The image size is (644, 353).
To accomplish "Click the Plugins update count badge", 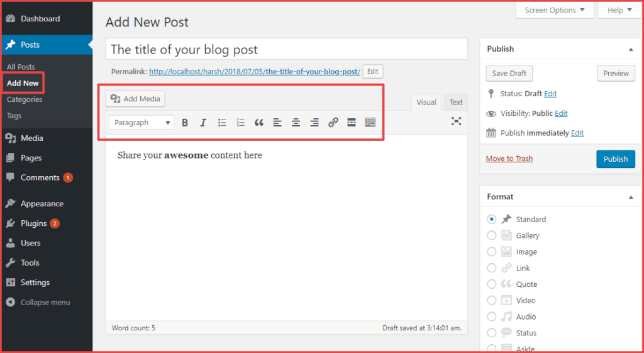I will (55, 223).
